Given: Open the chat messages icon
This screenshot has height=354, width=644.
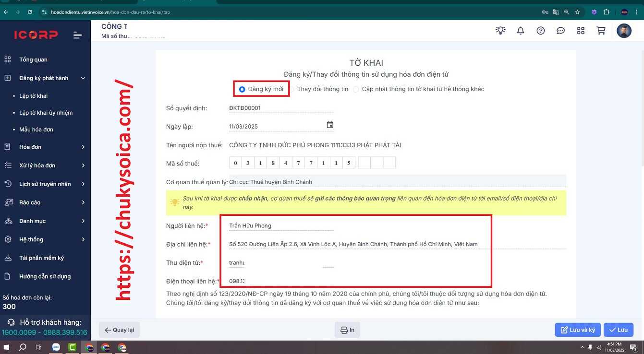Looking at the screenshot, I should tap(560, 31).
